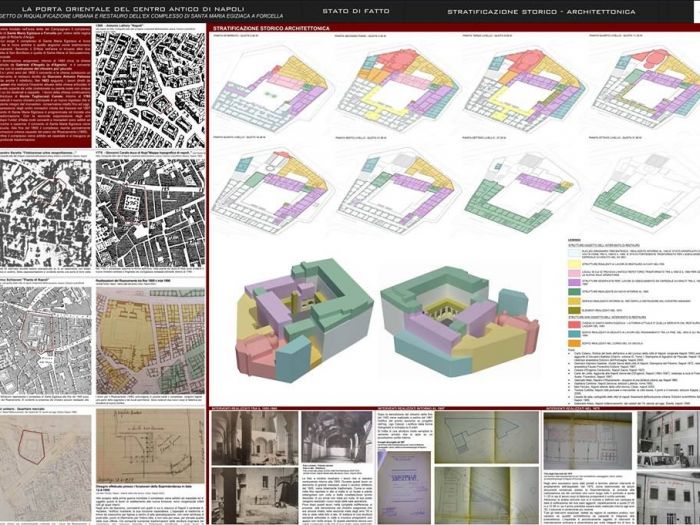Select the yellow swatch in the legend
Screen dimensions: 700x525
[574, 263]
